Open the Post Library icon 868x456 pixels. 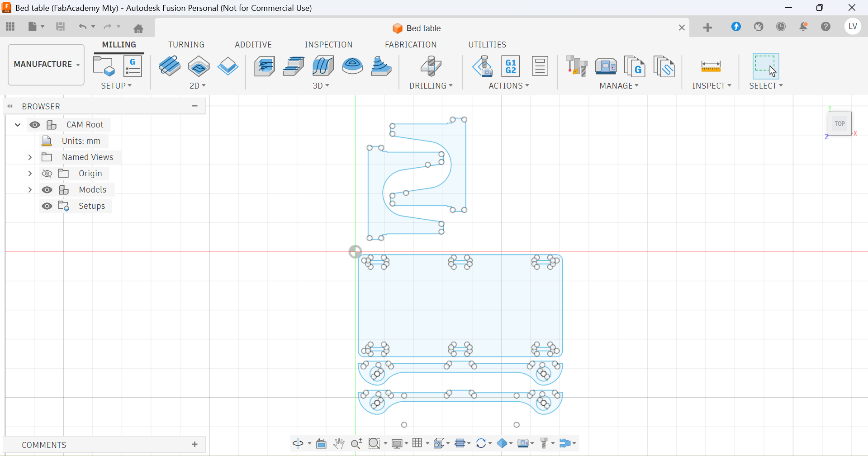point(635,66)
